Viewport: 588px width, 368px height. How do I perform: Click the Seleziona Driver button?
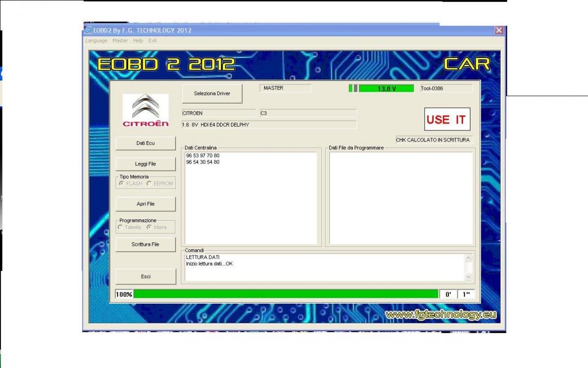(x=212, y=93)
